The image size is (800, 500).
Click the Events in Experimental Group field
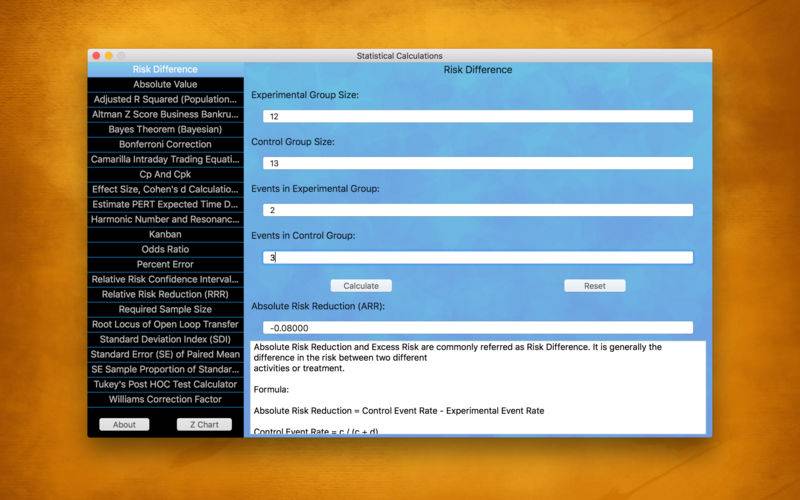(477, 210)
